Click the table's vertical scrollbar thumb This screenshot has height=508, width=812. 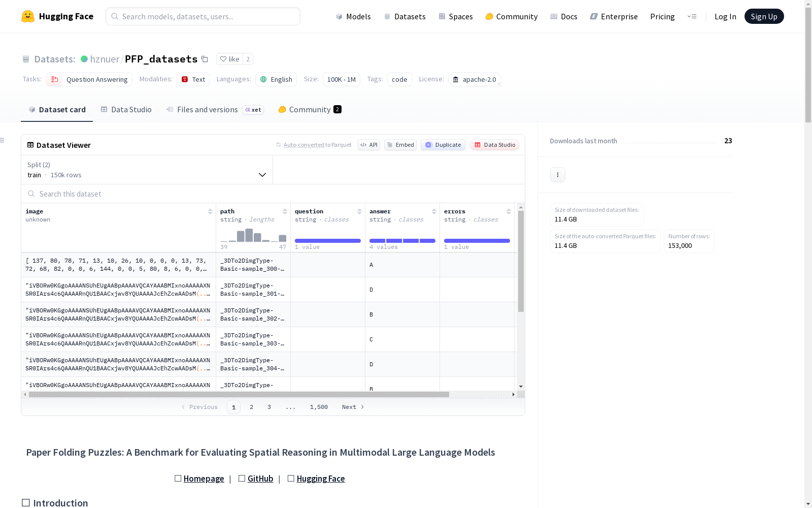click(521, 261)
